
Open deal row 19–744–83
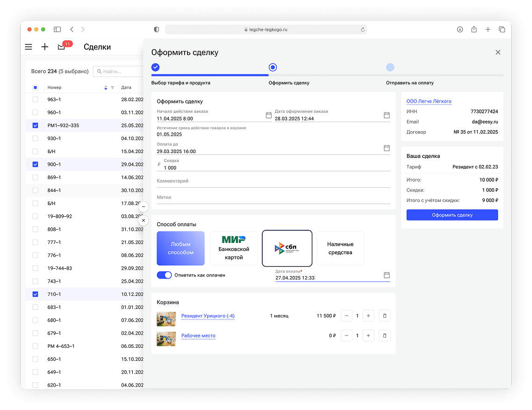(x=85, y=268)
